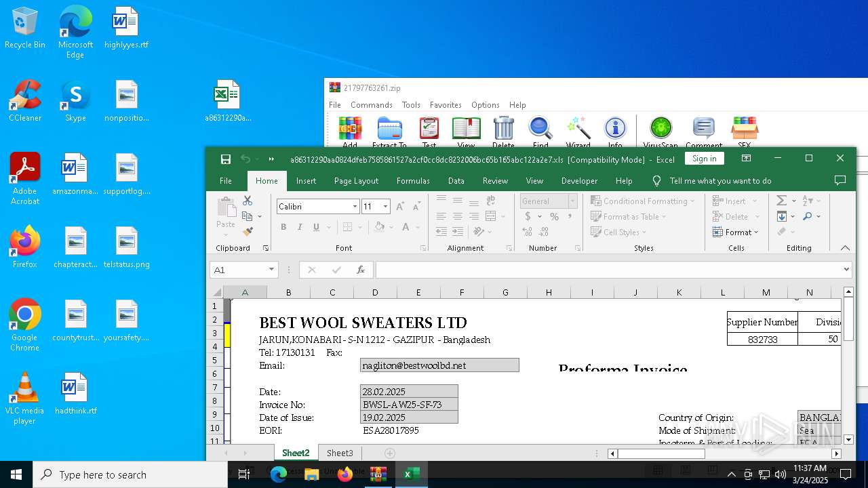Click the Add icon in WinRAR toolbar
Viewport: 868px width, 488px height.
tap(350, 132)
